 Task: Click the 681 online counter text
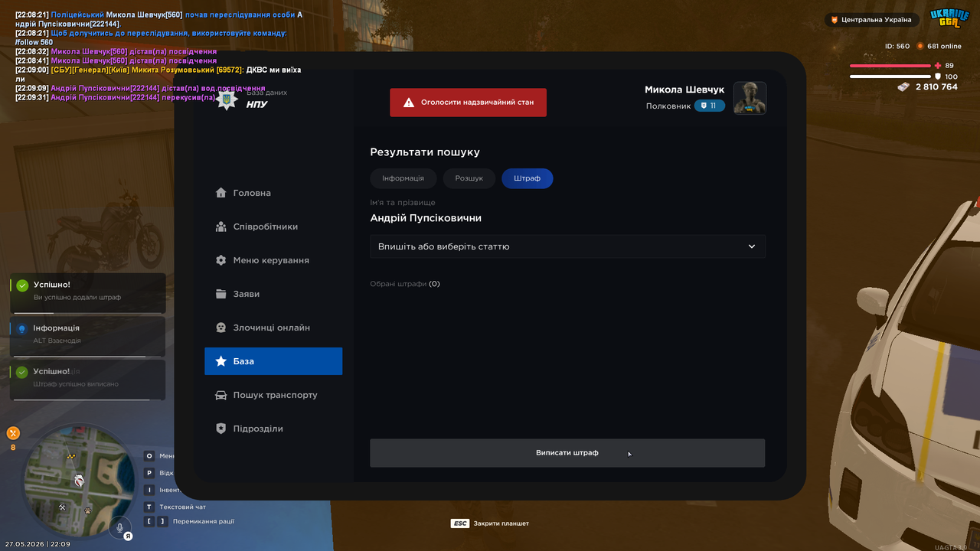coord(944,46)
